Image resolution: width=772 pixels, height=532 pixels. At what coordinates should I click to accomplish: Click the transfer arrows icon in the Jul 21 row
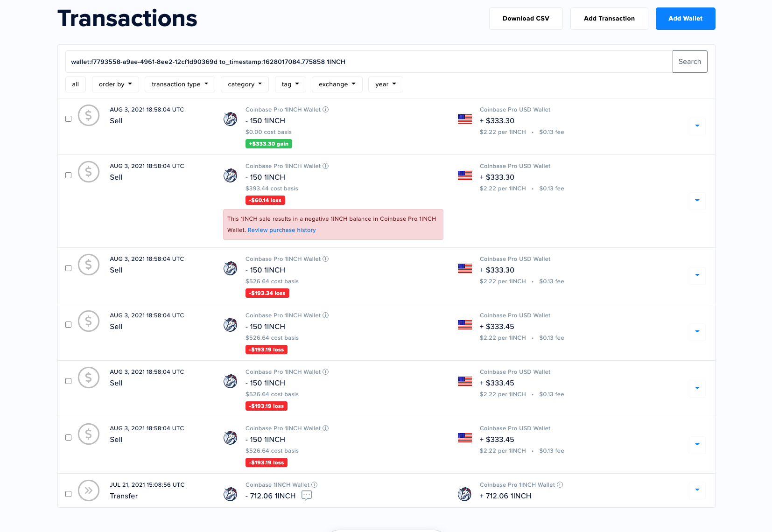[89, 490]
